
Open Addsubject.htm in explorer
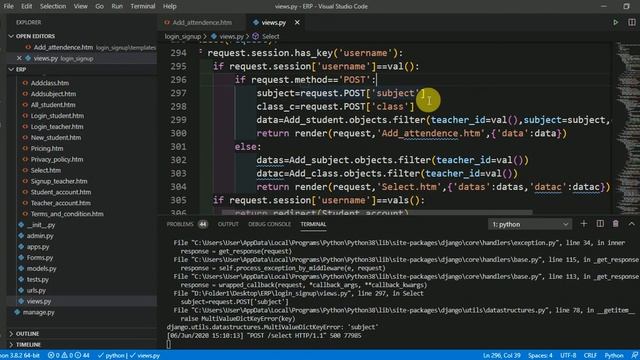[x=53, y=94]
